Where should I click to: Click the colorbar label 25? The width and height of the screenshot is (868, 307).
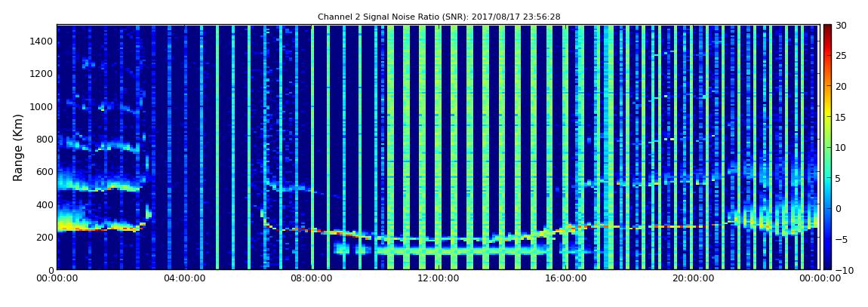[841, 55]
